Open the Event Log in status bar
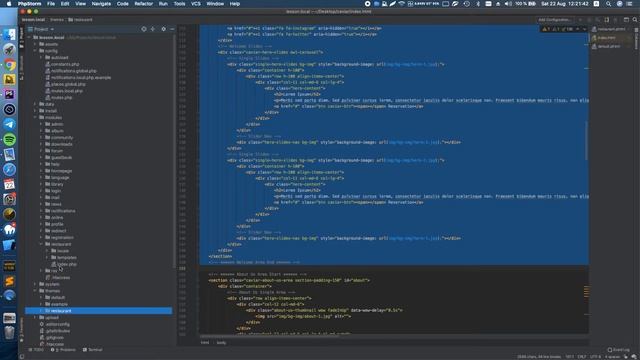This screenshot has height=360, width=640. click(618, 350)
